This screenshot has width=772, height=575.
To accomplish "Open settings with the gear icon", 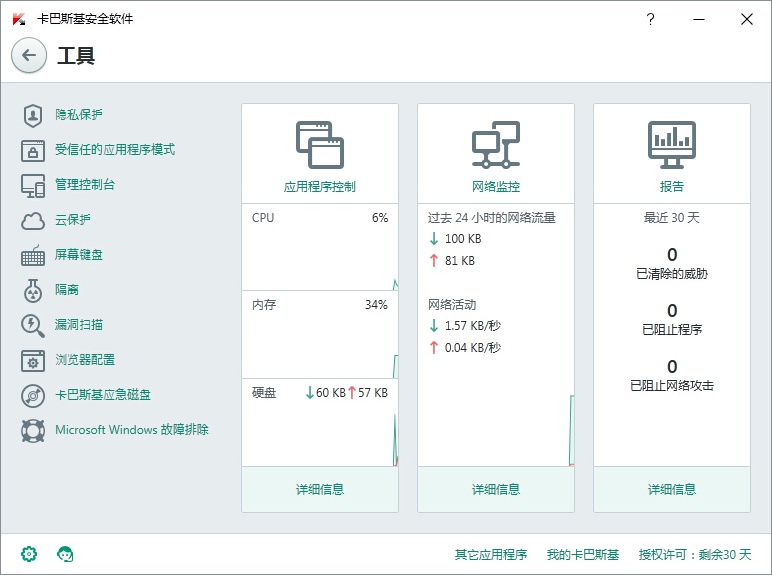I will coord(29,554).
